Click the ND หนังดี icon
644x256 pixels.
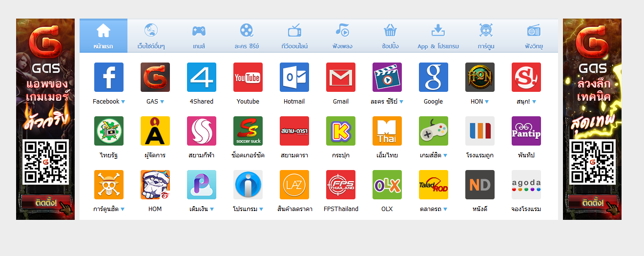pos(480,185)
